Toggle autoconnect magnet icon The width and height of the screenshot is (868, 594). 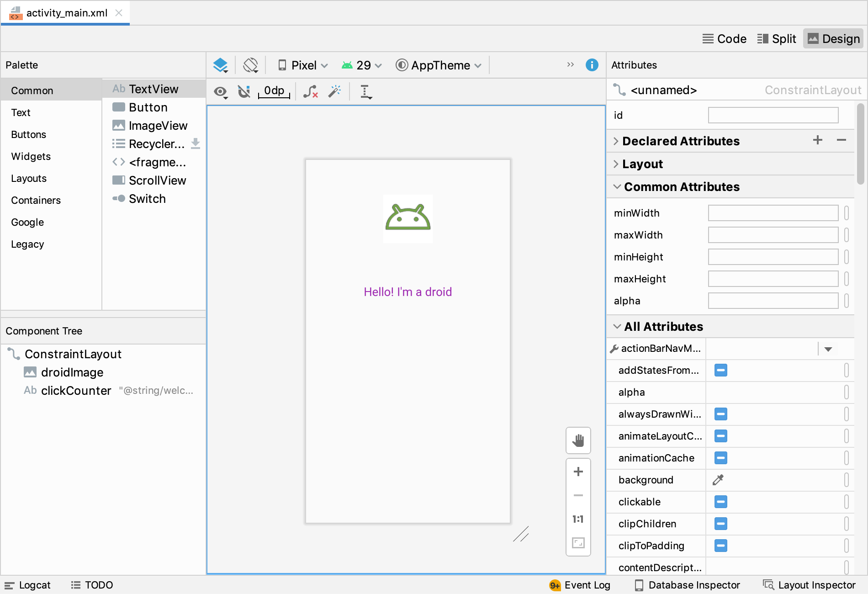point(244,92)
